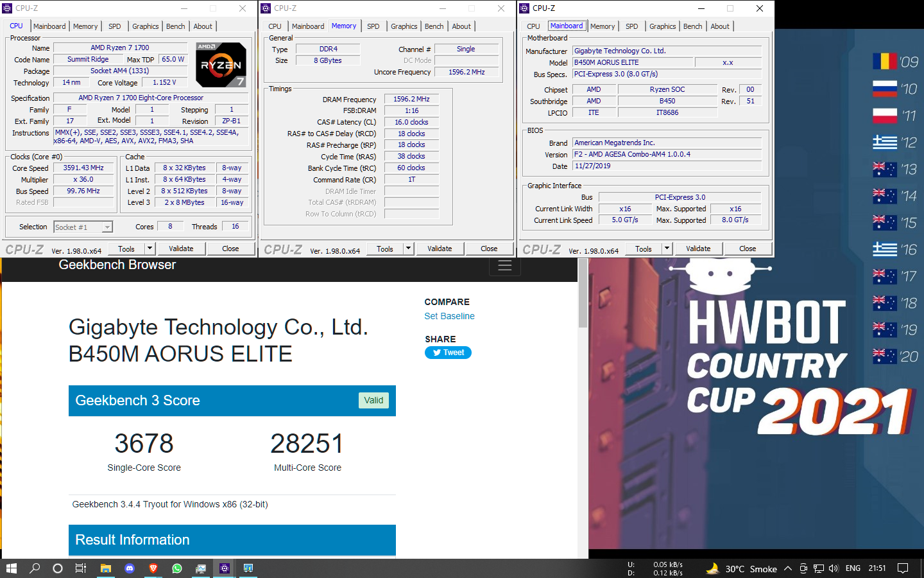Viewport: 924px width, 578px height.
Task: Show hidden system tray icons
Action: point(787,568)
